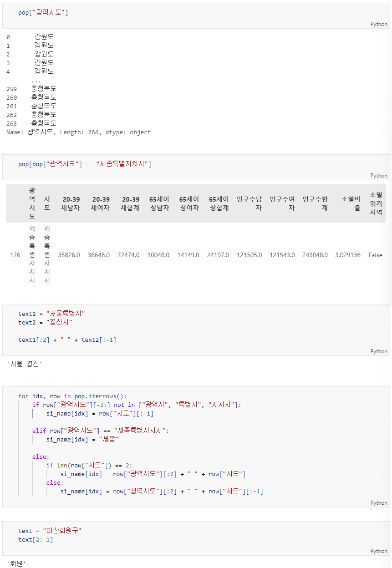Click the 'Name: 광역시도, Length: 264' summary line
This screenshot has height=568, width=392.
[x=78, y=132]
